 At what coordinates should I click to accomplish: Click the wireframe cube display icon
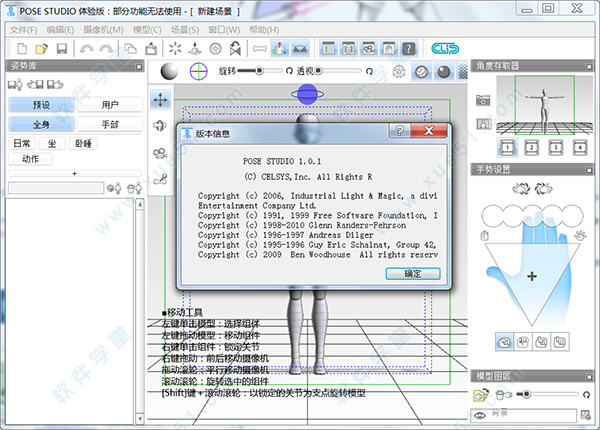(399, 72)
